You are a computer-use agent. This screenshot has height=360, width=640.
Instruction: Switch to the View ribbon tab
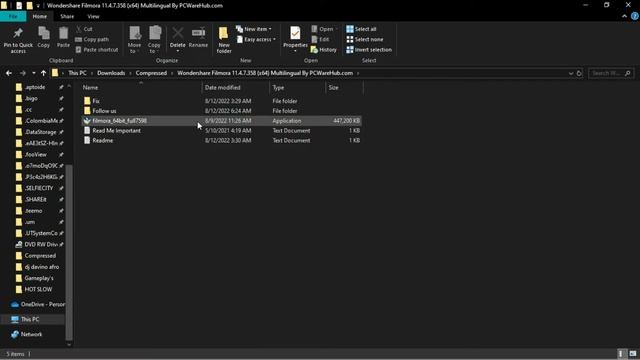93,16
